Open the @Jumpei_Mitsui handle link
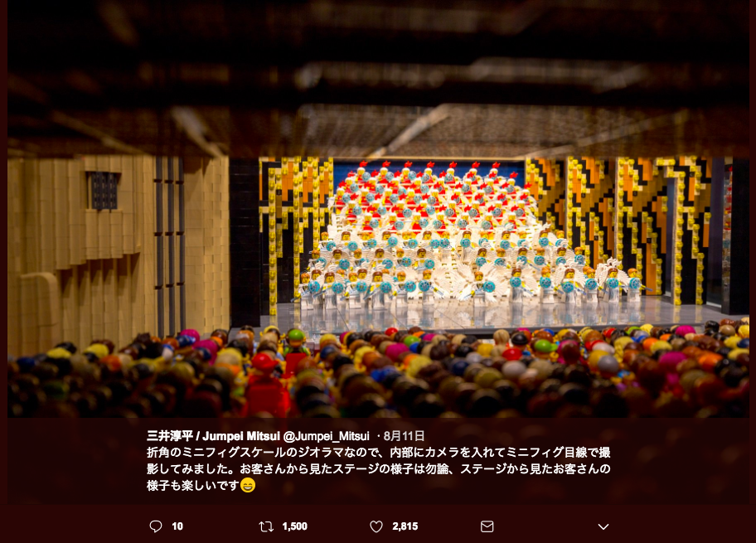Screen dimensions: 756x543 (x=327, y=436)
